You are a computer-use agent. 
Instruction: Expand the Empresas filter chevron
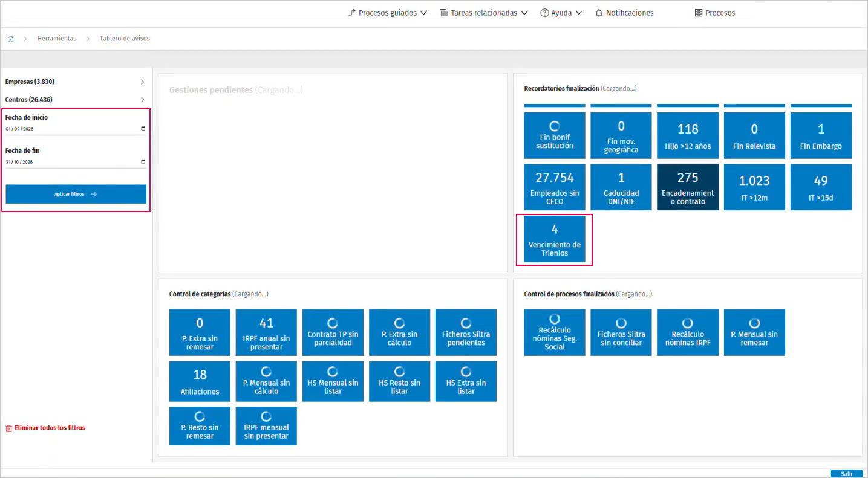pos(143,82)
